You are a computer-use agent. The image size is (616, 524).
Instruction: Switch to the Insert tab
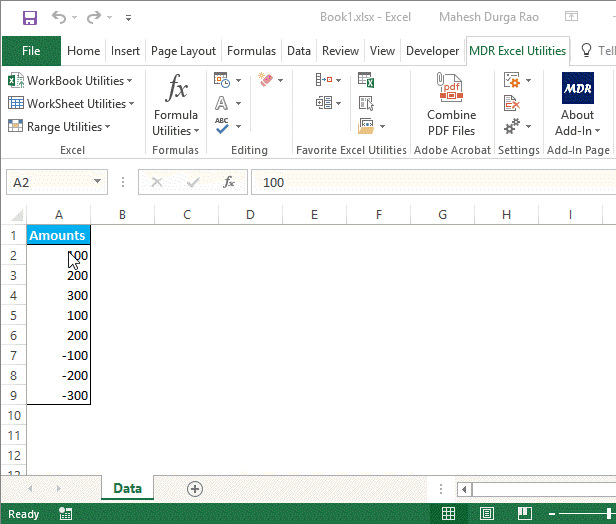pyautogui.click(x=125, y=51)
